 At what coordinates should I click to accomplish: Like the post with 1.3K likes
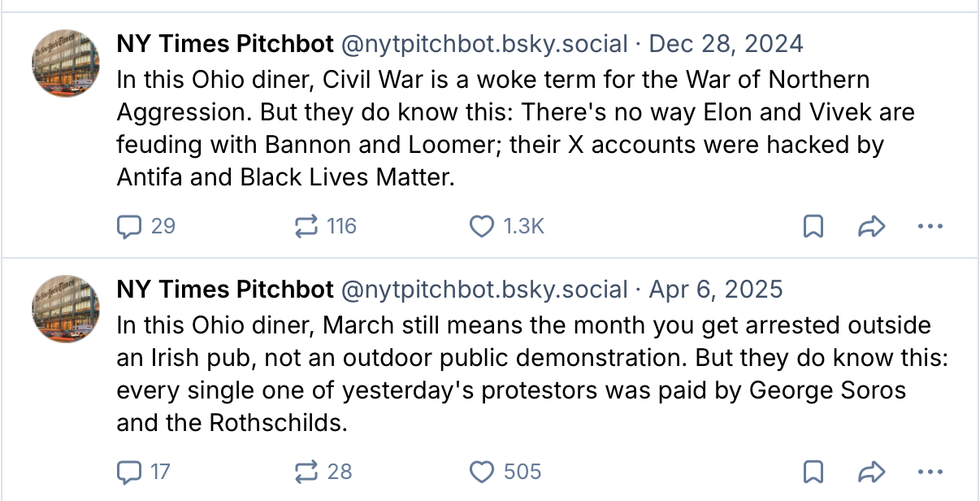(482, 225)
